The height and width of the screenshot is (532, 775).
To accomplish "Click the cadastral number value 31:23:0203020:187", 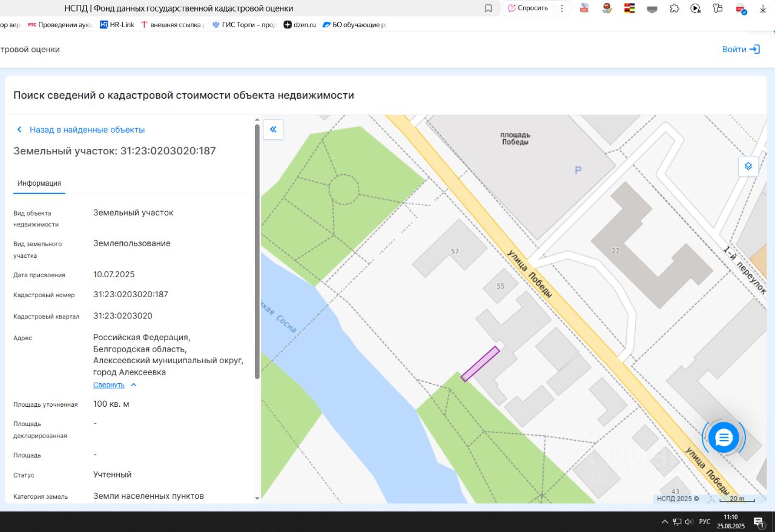I will point(131,295).
